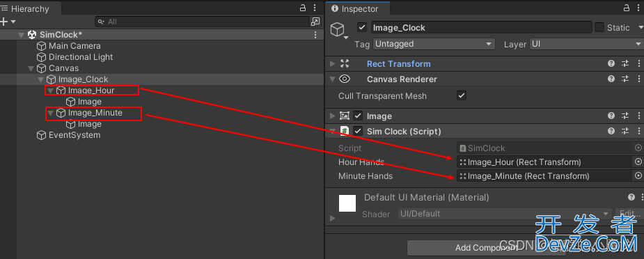Collapse the SimClock scene foldout
The width and height of the screenshot is (644, 259).
pyautogui.click(x=22, y=35)
